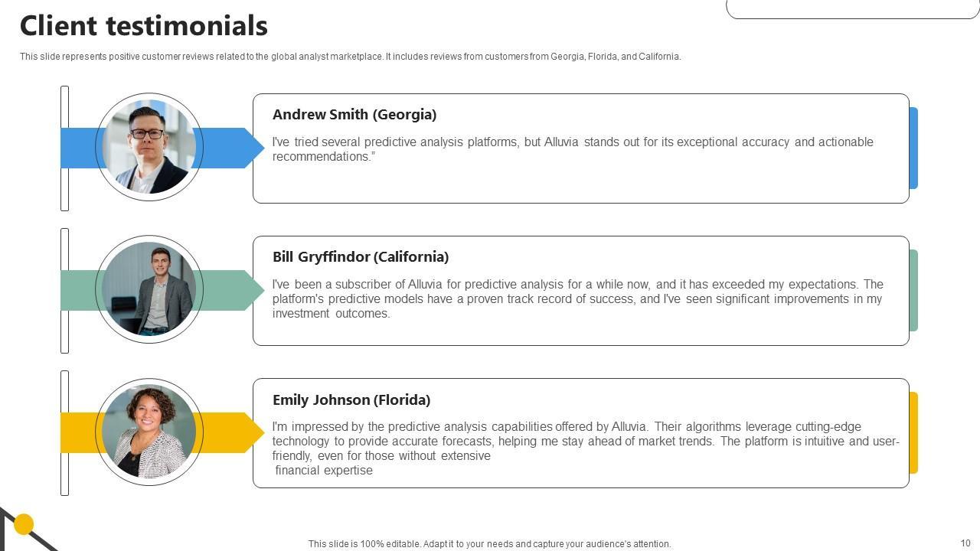Pick the green accent tab beside Bill's card
Screen dimensions: 980x551
click(x=913, y=290)
